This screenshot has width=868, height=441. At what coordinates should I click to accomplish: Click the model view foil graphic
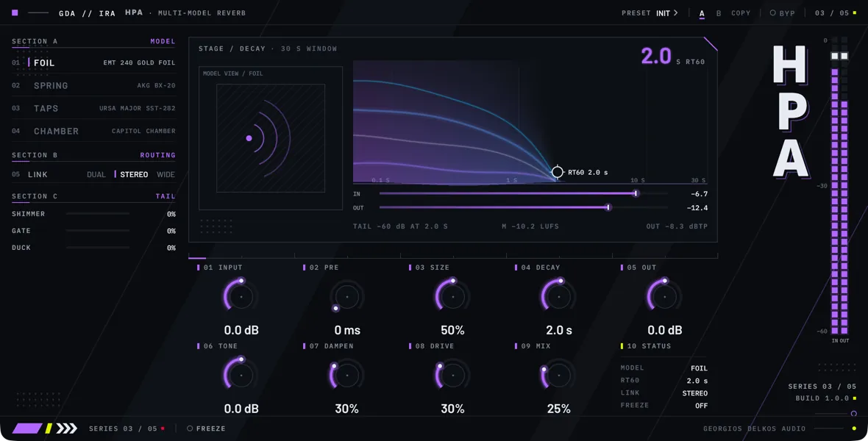[x=271, y=138]
